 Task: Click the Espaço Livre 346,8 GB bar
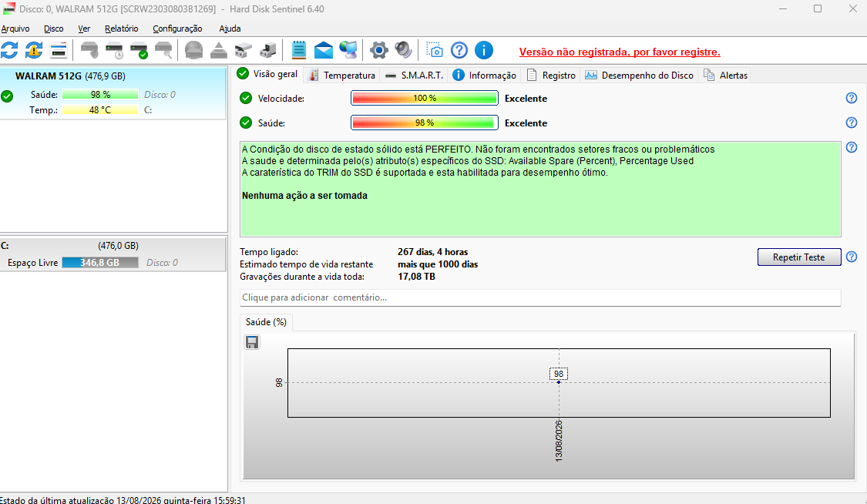tap(100, 263)
